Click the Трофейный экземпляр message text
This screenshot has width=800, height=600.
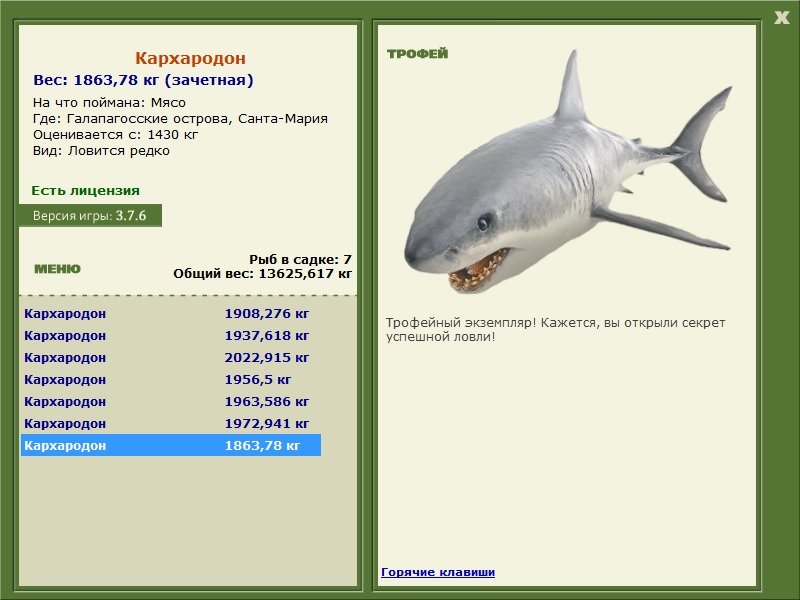pyautogui.click(x=555, y=330)
